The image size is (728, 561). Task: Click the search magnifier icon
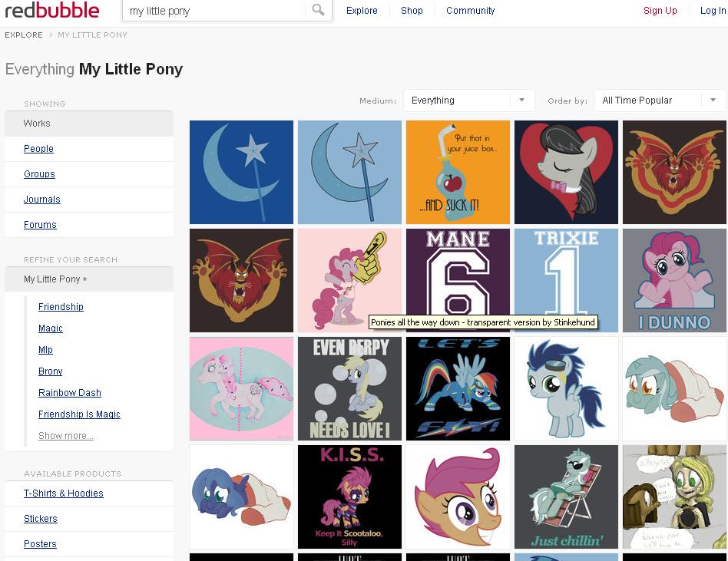pyautogui.click(x=318, y=11)
